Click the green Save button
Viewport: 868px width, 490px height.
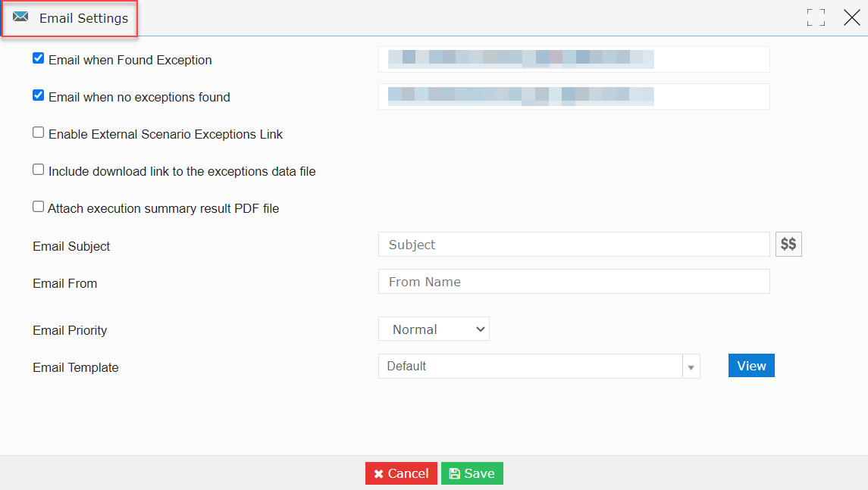pos(472,473)
